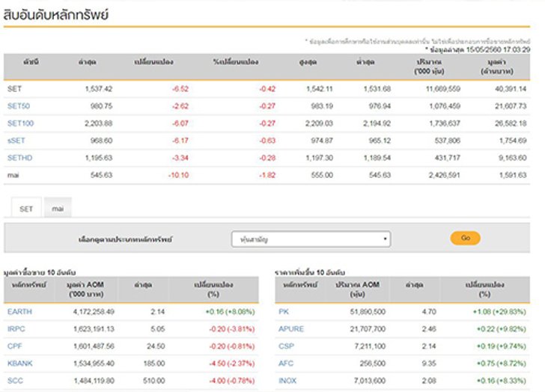Viewport: 545px width, 392px height.
Task: Select the SET volume 11,669,559
Action: point(443,89)
